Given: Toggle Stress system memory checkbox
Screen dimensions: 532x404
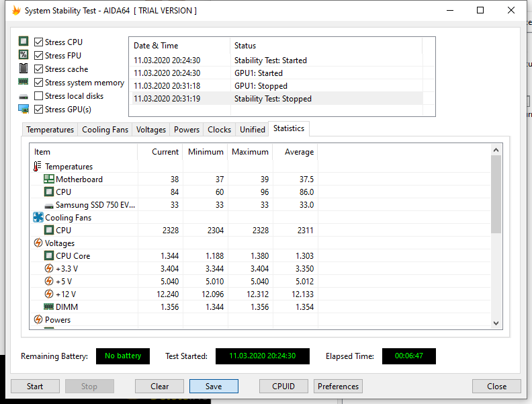Looking at the screenshot, I should coord(39,83).
